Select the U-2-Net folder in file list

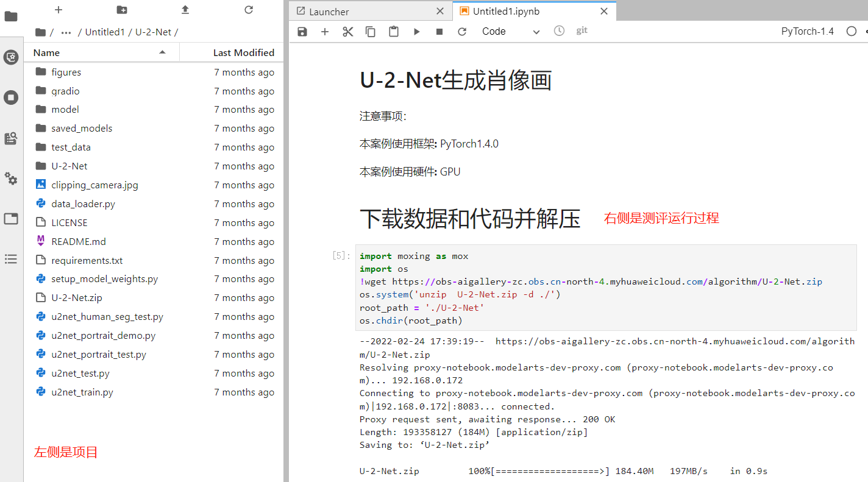[155, 166]
